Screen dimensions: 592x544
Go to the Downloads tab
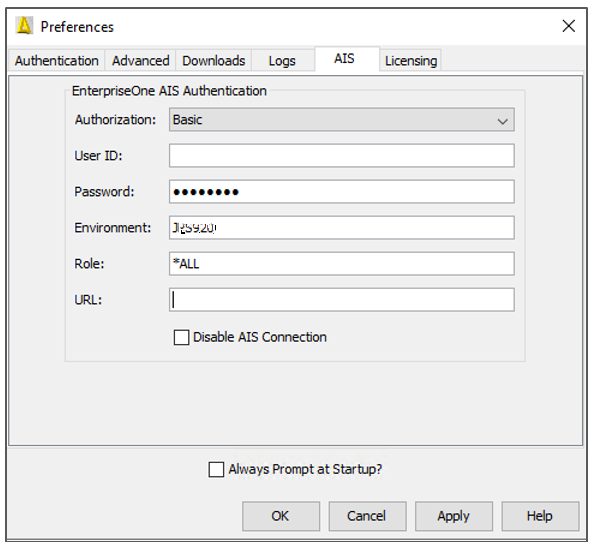[214, 60]
